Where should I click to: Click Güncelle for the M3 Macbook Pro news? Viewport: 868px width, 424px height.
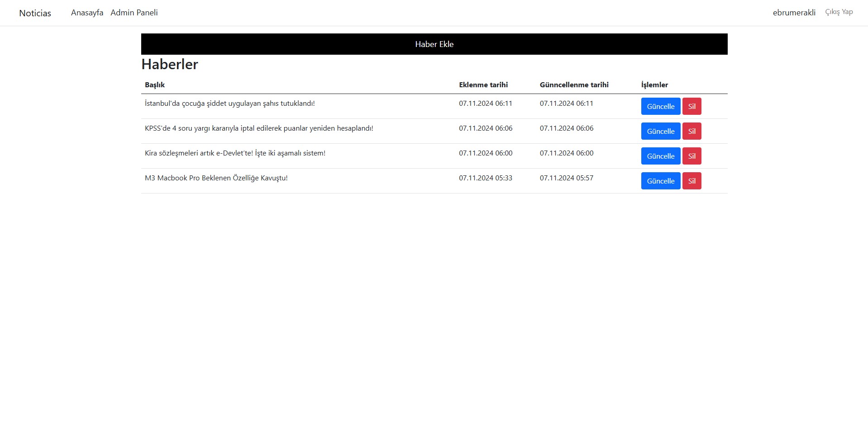point(660,181)
